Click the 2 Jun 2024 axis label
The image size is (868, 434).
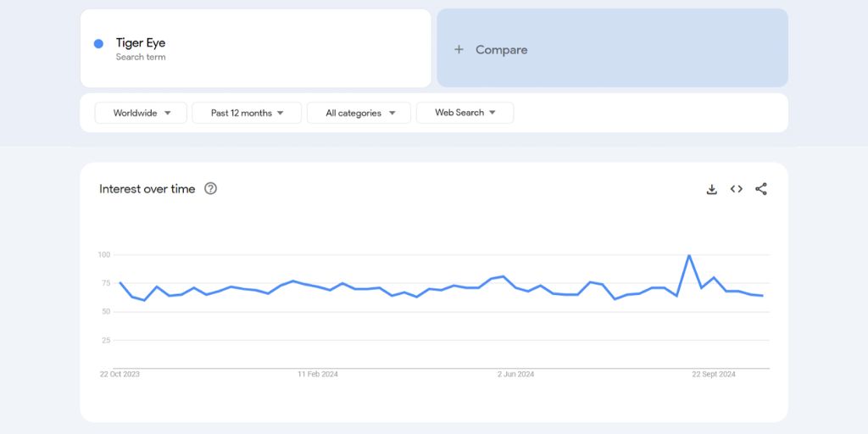(516, 374)
